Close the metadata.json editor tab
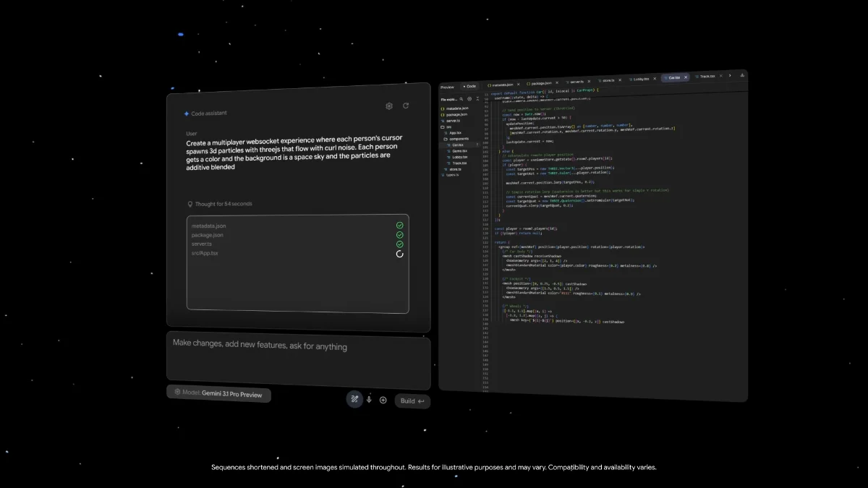The height and width of the screenshot is (488, 868). pos(519,85)
